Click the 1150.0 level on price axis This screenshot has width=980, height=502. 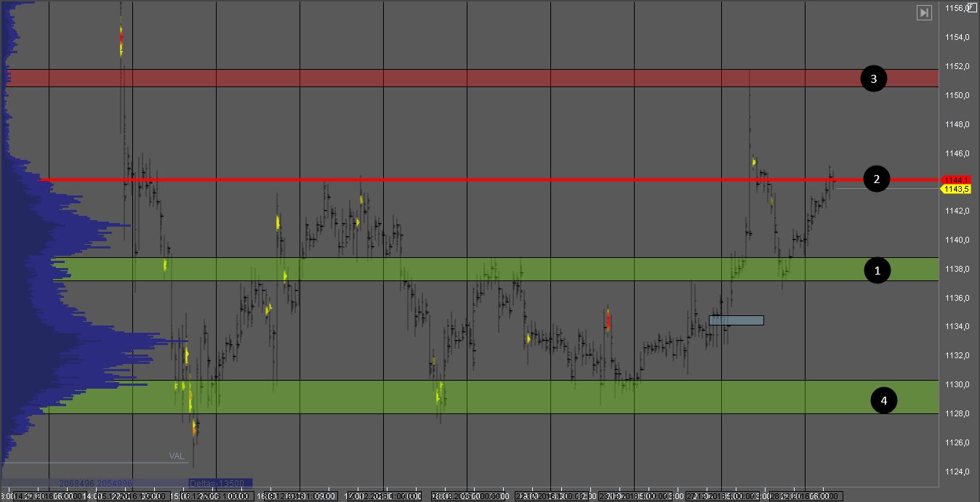pos(957,95)
